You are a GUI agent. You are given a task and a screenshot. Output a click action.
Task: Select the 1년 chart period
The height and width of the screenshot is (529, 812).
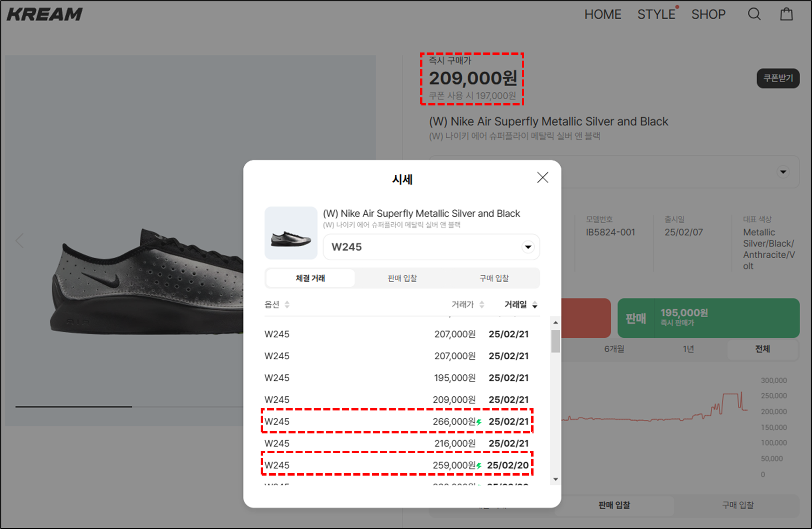tap(688, 349)
